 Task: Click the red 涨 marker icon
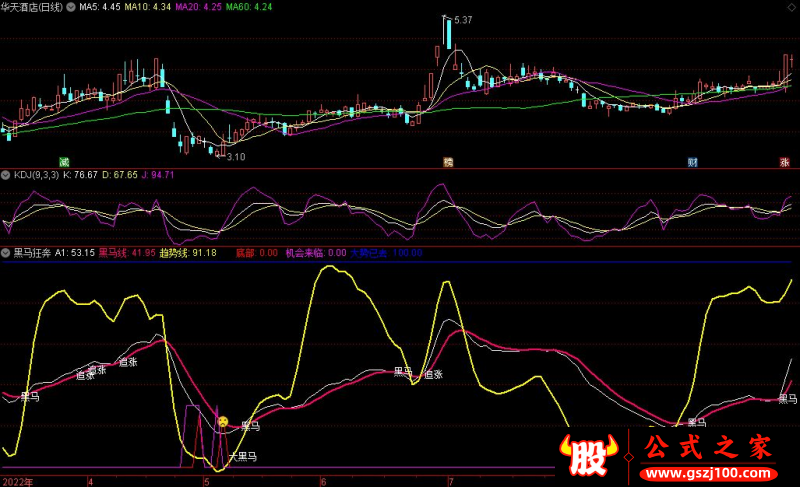click(785, 162)
